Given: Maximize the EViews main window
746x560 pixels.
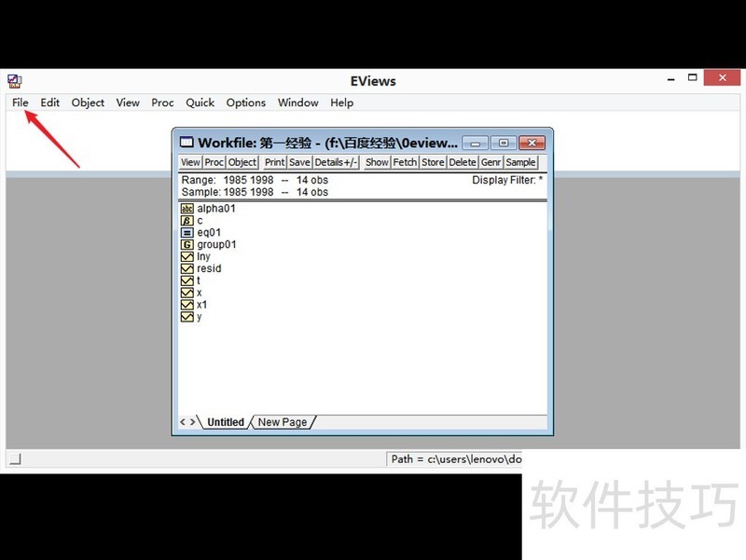Looking at the screenshot, I should [x=693, y=77].
